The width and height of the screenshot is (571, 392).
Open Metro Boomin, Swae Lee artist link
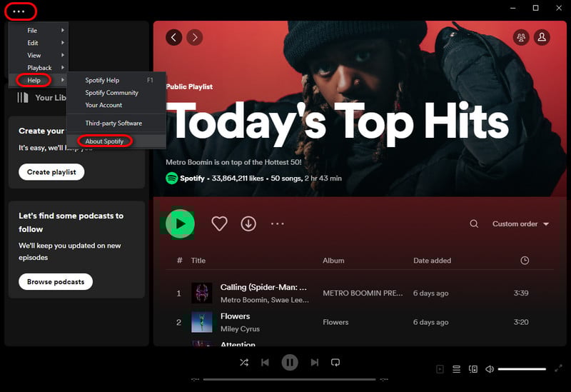(x=265, y=300)
